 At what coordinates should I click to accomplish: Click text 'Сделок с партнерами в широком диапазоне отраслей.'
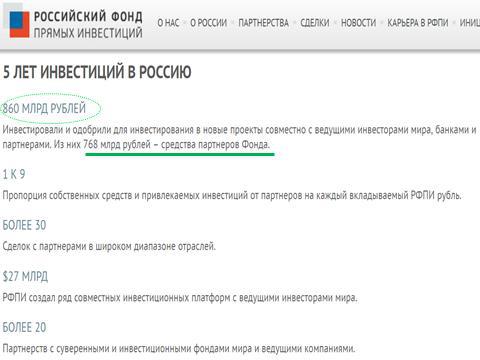point(109,246)
